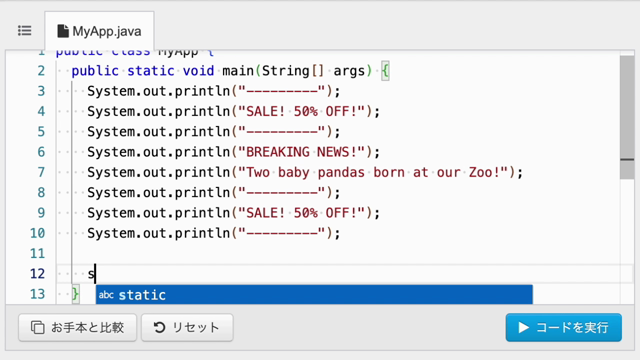Screen dimensions: 640x360
Task: Open the file list hamburger icon
Action: [24, 31]
